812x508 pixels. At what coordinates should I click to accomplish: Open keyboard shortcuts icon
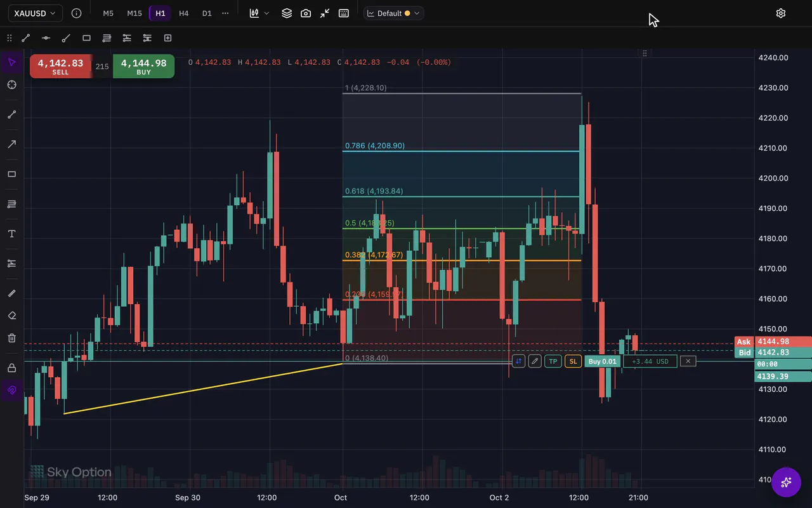point(344,13)
